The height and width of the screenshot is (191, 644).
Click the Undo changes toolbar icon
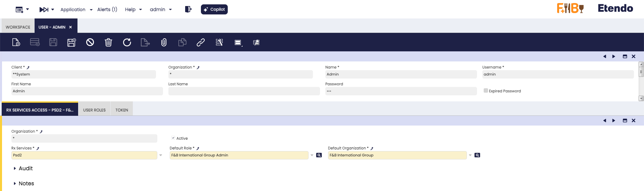[x=90, y=42]
